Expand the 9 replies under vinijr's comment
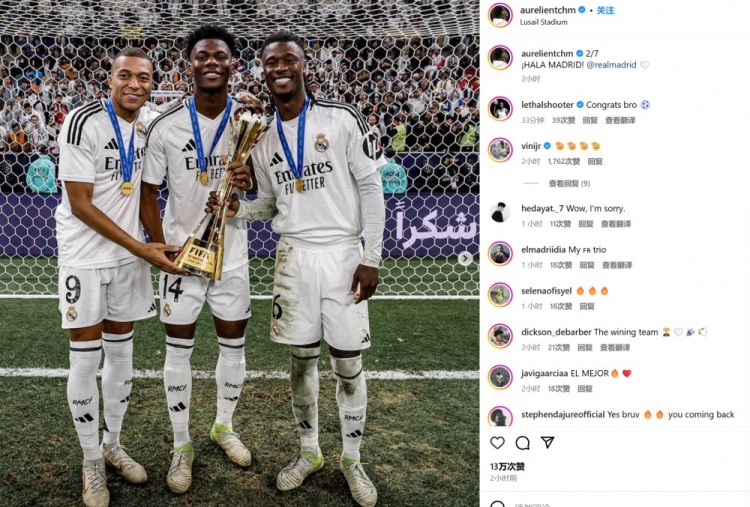 (x=569, y=183)
